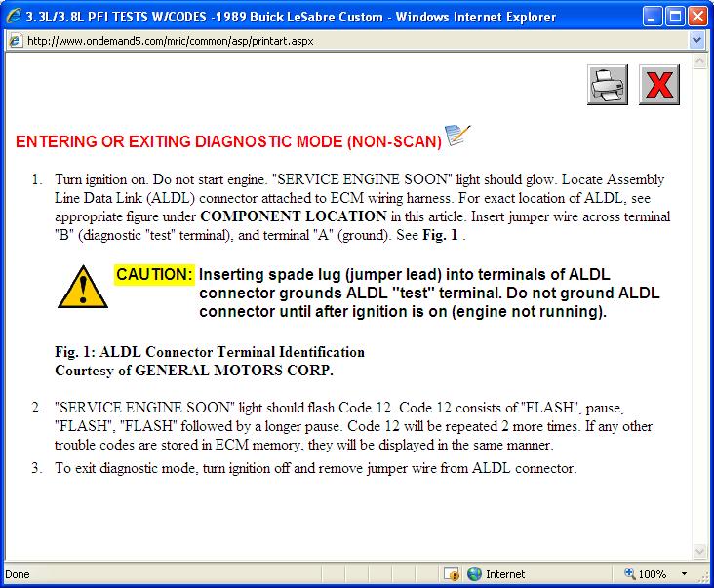Click the yellow caution warning triangle
This screenshot has height=588, width=714.
point(83,287)
